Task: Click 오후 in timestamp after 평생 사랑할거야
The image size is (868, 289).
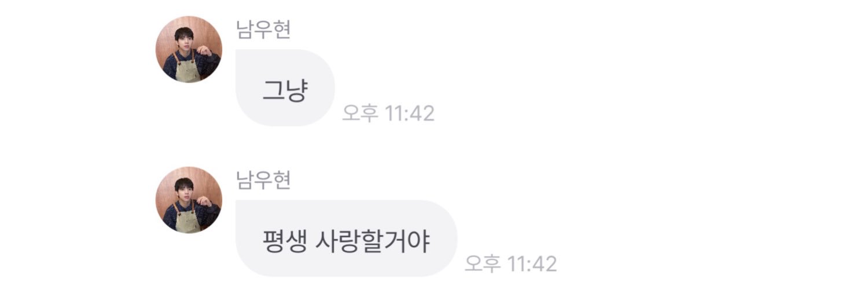Action: [x=483, y=264]
